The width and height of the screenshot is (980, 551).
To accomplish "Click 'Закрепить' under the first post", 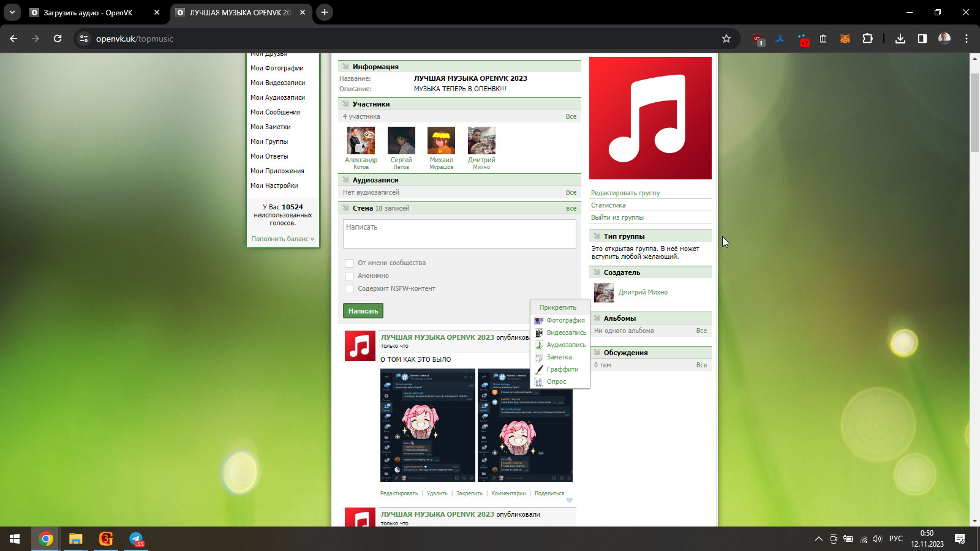I will pyautogui.click(x=469, y=493).
